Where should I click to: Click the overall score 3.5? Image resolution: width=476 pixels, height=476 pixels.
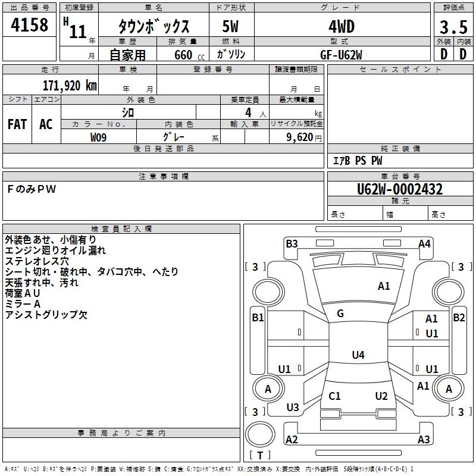point(453,27)
